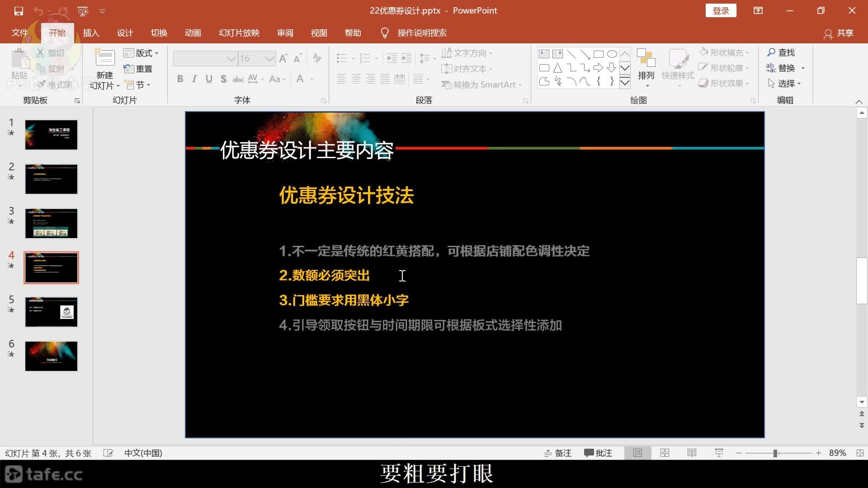Image resolution: width=868 pixels, height=488 pixels.
Task: Align text left
Action: click(x=342, y=80)
